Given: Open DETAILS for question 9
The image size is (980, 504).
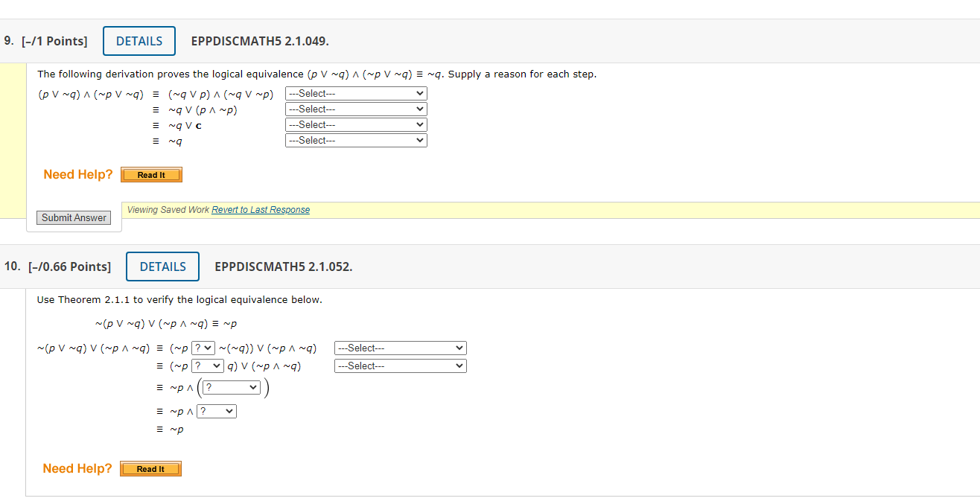Looking at the screenshot, I should [x=139, y=41].
